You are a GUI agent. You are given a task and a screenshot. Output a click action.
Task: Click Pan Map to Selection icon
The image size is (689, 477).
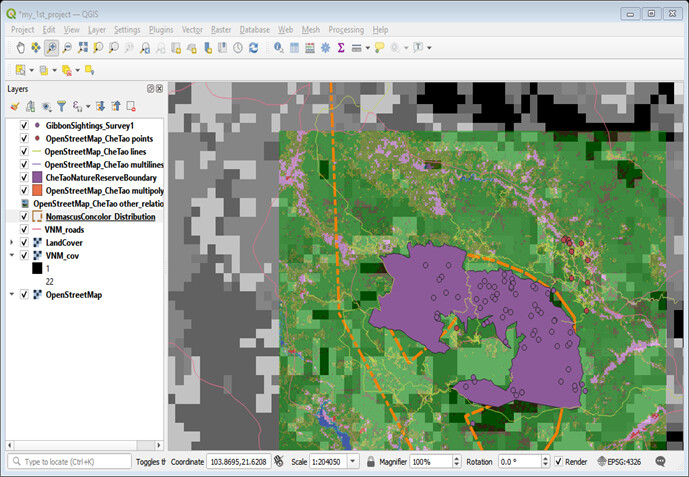point(36,47)
